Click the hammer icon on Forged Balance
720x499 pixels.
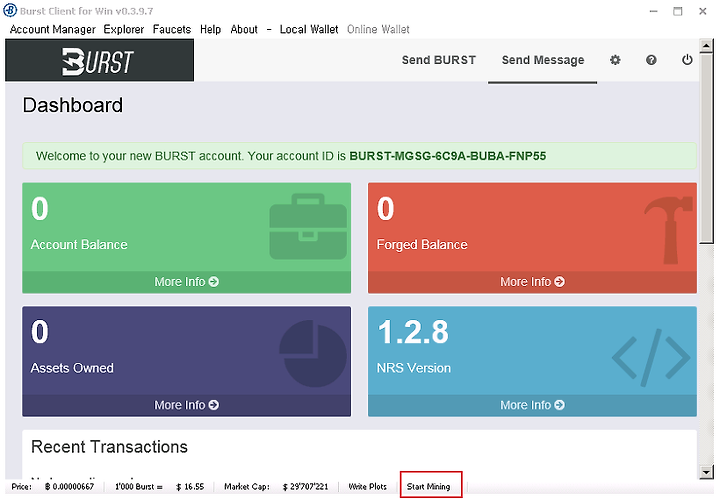669,230
